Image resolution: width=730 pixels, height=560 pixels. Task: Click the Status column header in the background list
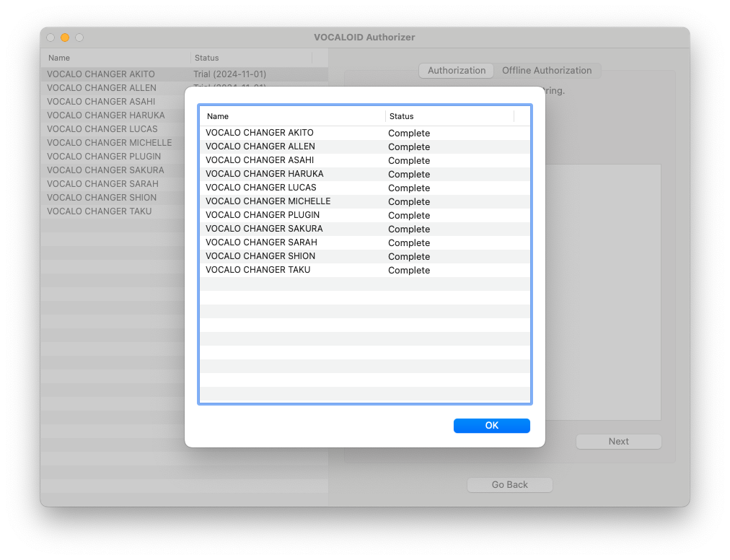click(252, 58)
